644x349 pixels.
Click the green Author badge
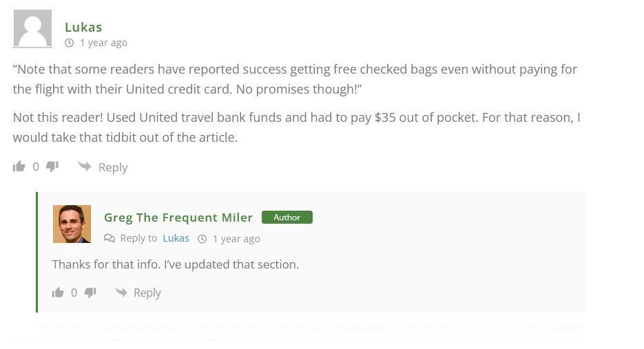[287, 218]
